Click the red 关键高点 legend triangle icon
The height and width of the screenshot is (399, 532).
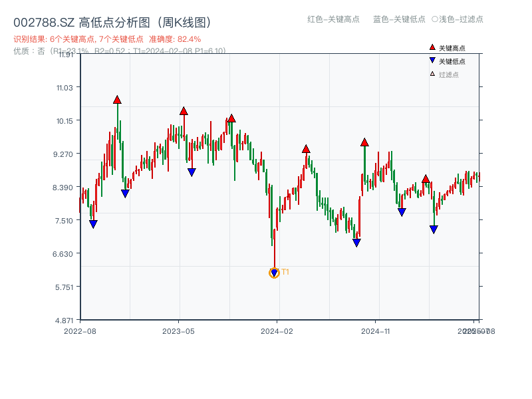(x=432, y=47)
